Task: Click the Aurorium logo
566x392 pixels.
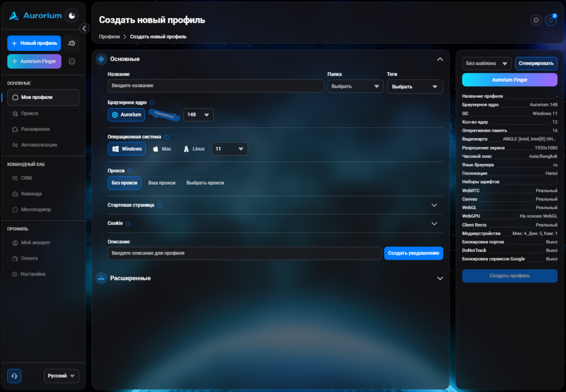Action: [x=35, y=15]
